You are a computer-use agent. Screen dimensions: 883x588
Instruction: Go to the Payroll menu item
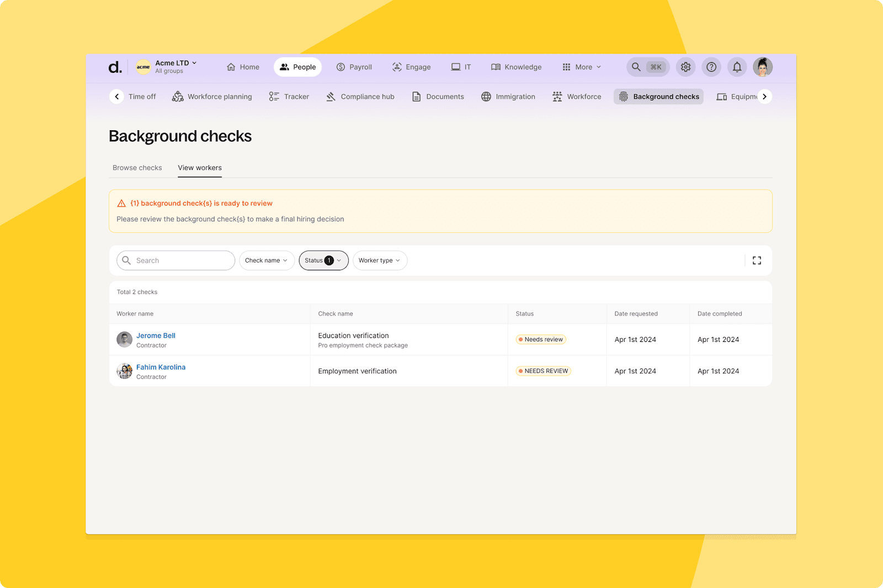pos(354,67)
